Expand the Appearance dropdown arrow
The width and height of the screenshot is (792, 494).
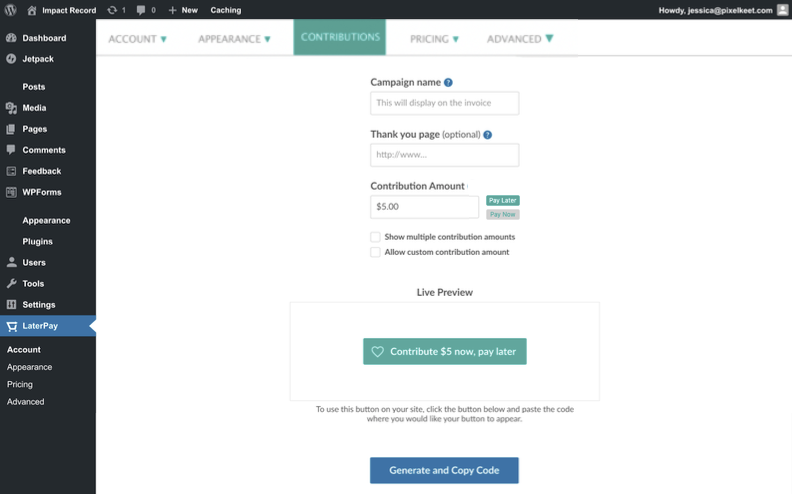(x=267, y=39)
